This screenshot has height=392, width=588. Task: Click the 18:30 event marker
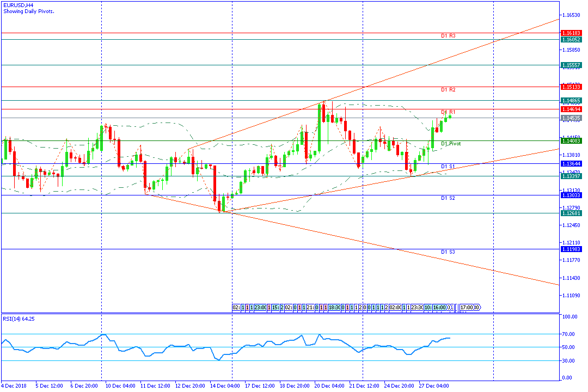click(334, 308)
